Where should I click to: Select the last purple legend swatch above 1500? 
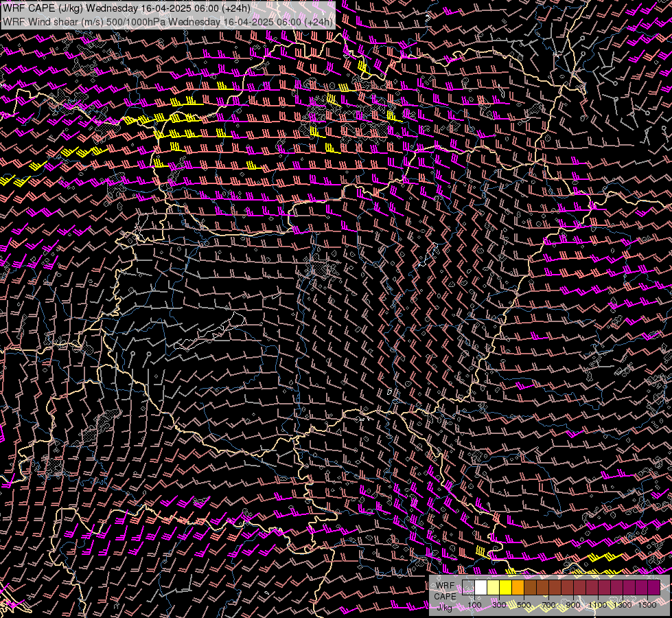(x=654, y=587)
